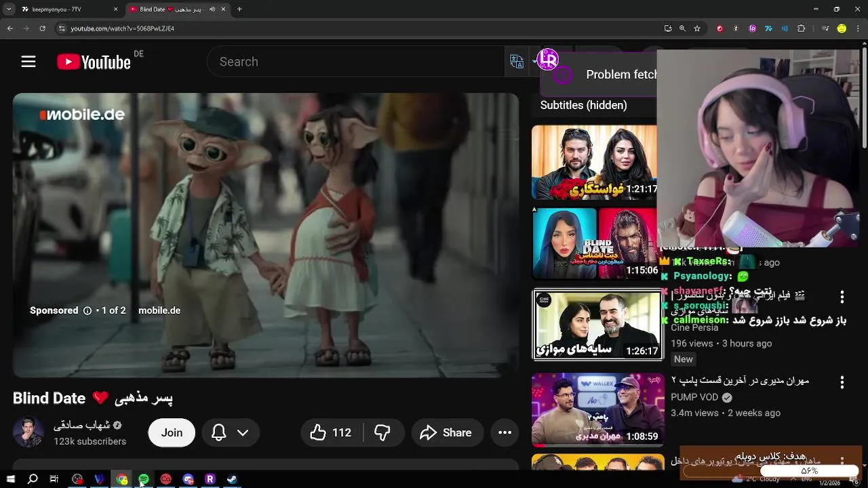Viewport: 868px width, 488px height.
Task: Open channel name شهاب صادقی link
Action: [81, 425]
